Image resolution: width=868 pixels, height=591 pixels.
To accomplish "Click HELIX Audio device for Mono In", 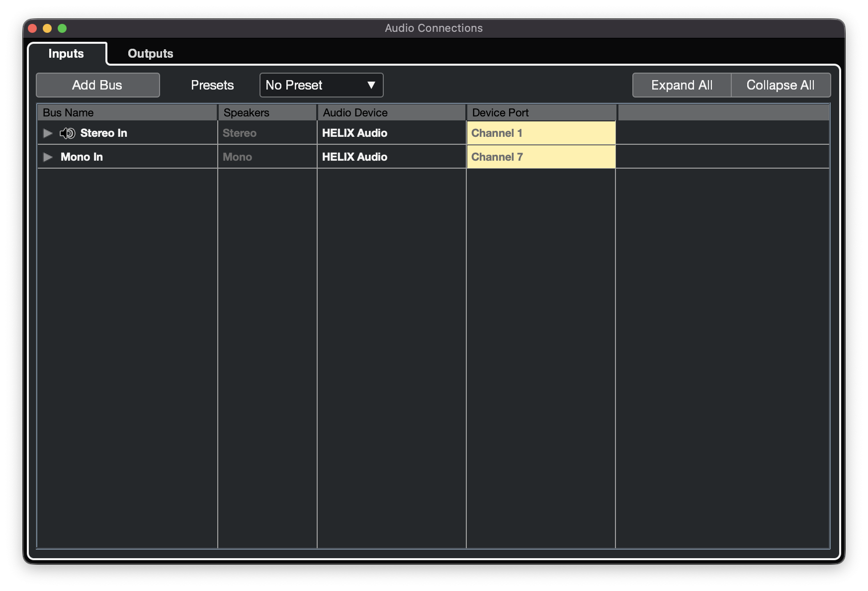I will pos(354,157).
